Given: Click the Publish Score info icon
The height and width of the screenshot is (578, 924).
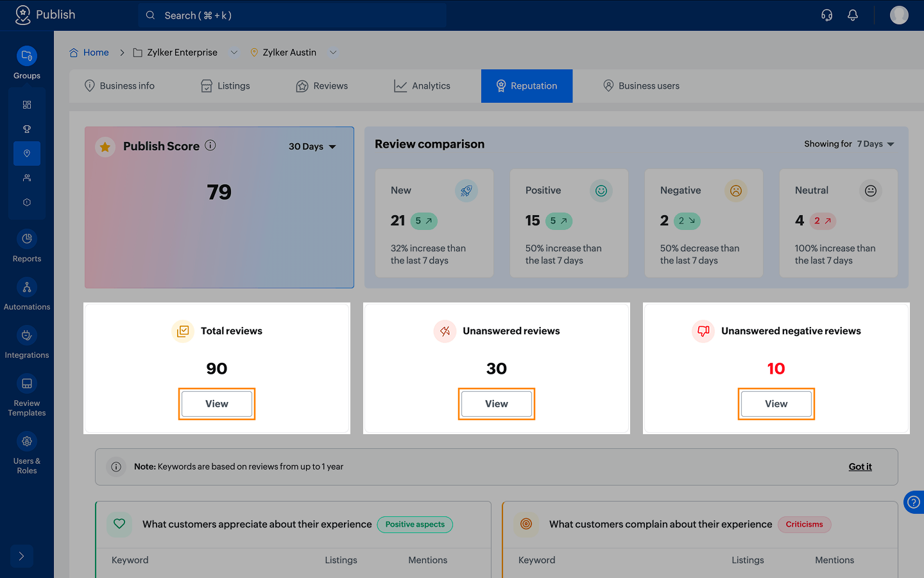Looking at the screenshot, I should (x=210, y=146).
